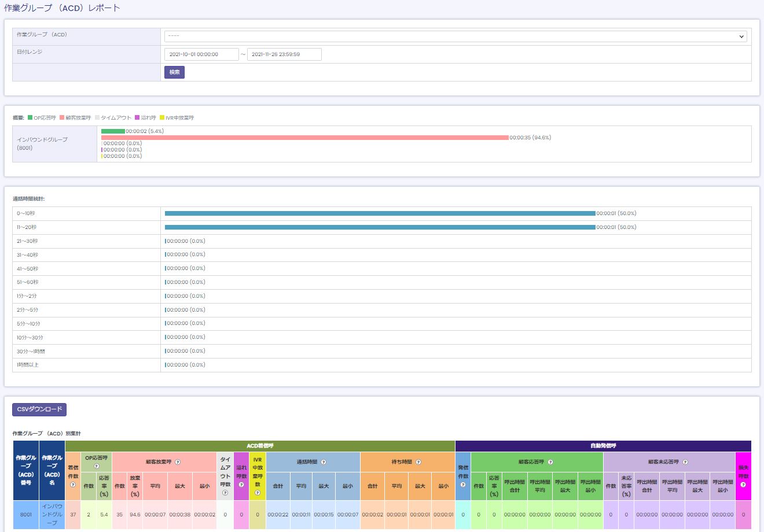Click help icon under 損失呼数 column
Image resolution: width=764 pixels, height=532 pixels.
point(743,485)
